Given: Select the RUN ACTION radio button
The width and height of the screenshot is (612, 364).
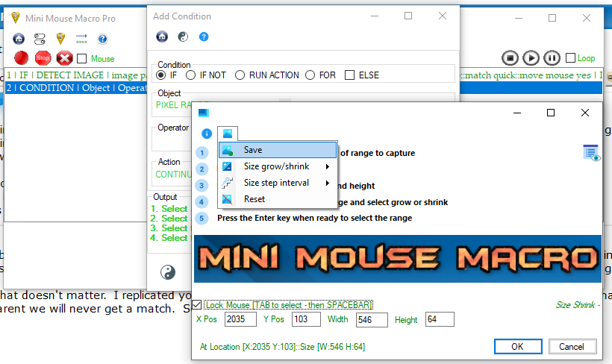Looking at the screenshot, I should point(240,75).
